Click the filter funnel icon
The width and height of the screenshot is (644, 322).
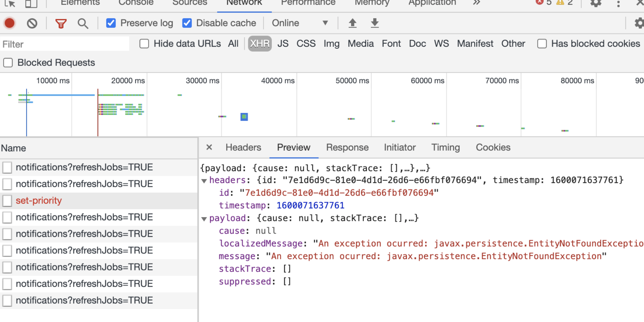pos(60,23)
